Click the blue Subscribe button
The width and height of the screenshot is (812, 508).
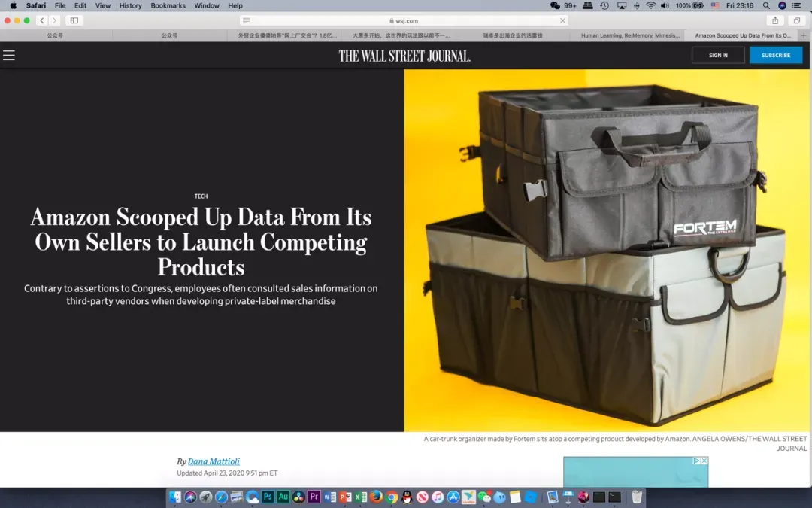point(775,55)
